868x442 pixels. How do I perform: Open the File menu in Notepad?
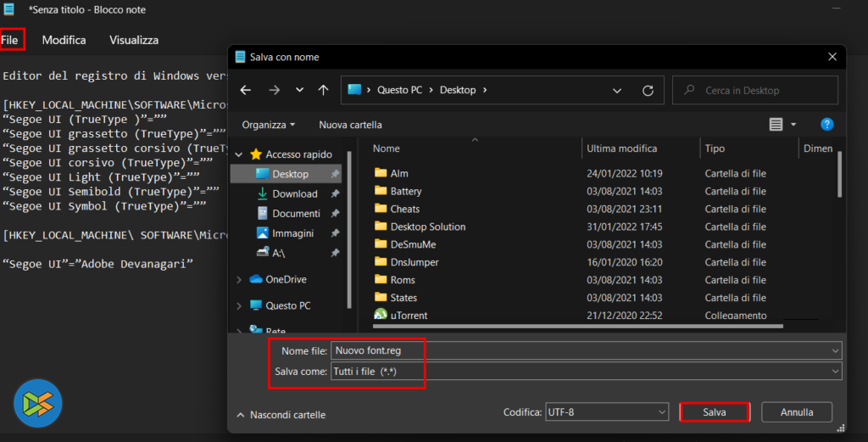[10, 40]
